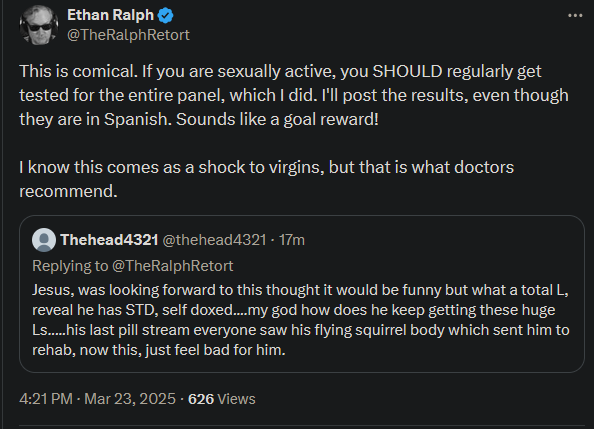Click the "Replying to" label in the quote

tap(70, 266)
